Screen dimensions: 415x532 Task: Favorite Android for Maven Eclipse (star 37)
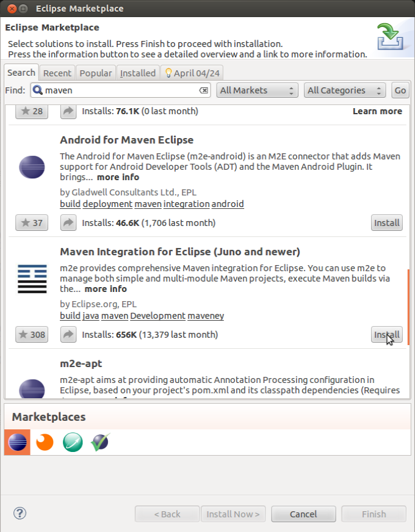32,223
